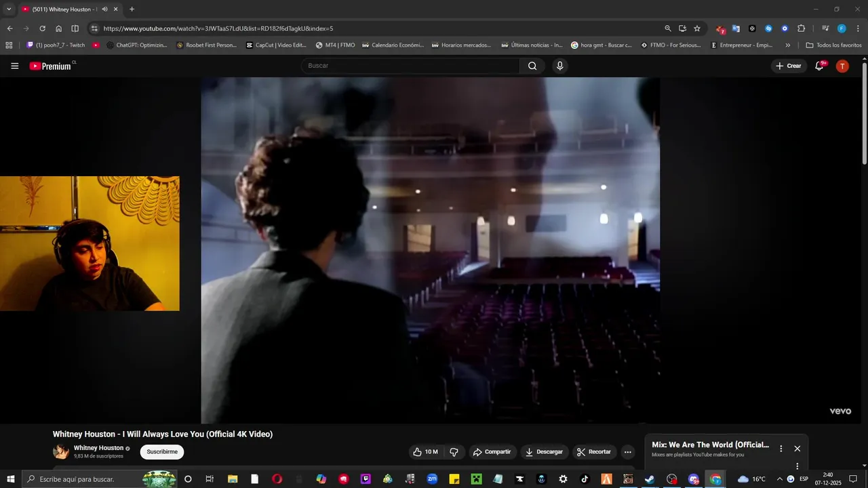Open Whitney Houston channel avatar
868x488 pixels.
[61, 451]
